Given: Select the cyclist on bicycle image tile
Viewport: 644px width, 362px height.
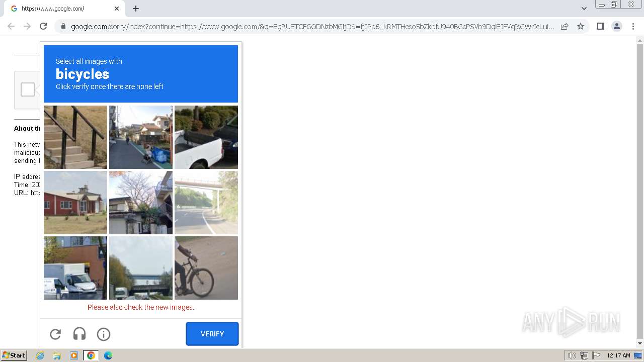Looking at the screenshot, I should pos(206,268).
